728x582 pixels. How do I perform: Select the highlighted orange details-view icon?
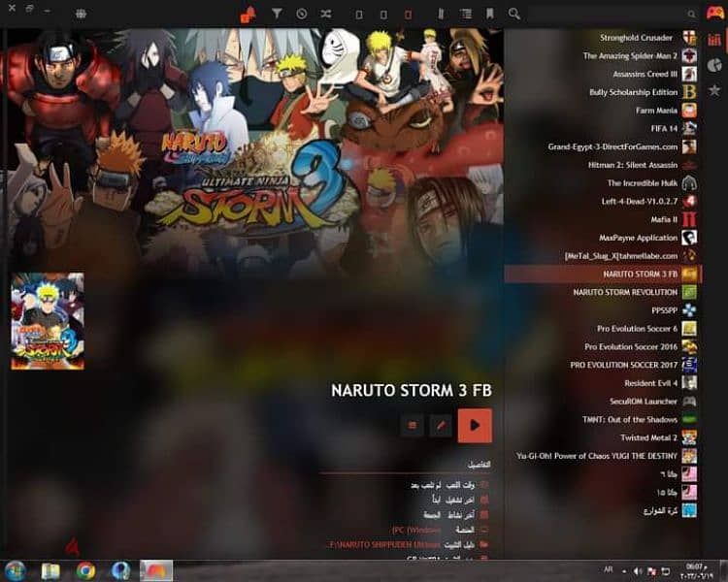[x=408, y=15]
